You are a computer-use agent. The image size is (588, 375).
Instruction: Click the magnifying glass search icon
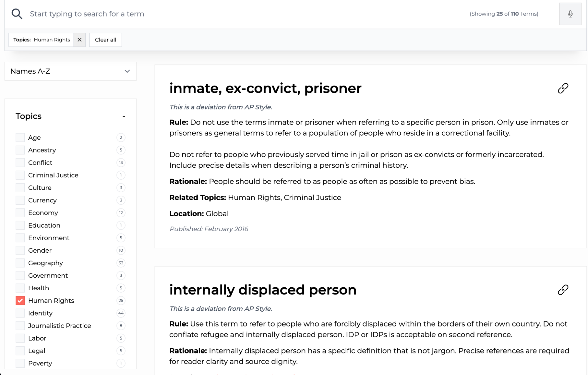[x=17, y=14]
